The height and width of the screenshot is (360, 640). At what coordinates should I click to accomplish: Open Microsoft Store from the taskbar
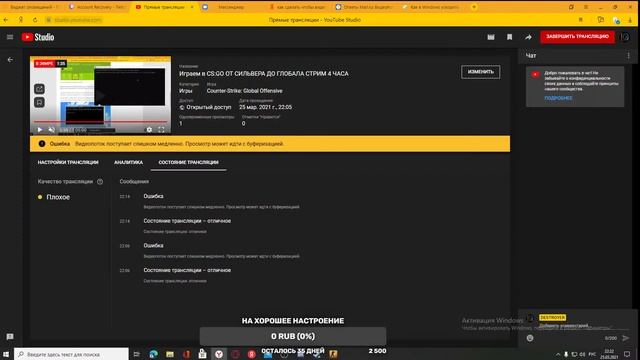coord(202,354)
